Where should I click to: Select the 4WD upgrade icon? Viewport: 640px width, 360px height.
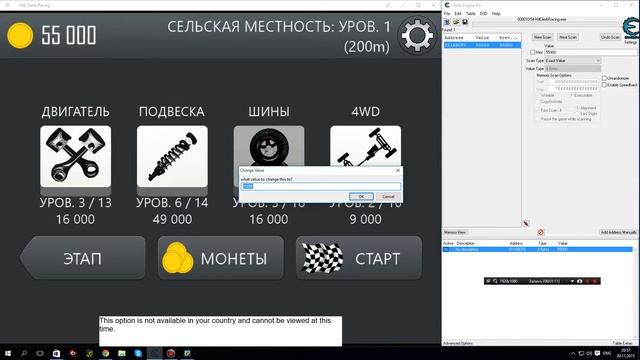point(365,146)
